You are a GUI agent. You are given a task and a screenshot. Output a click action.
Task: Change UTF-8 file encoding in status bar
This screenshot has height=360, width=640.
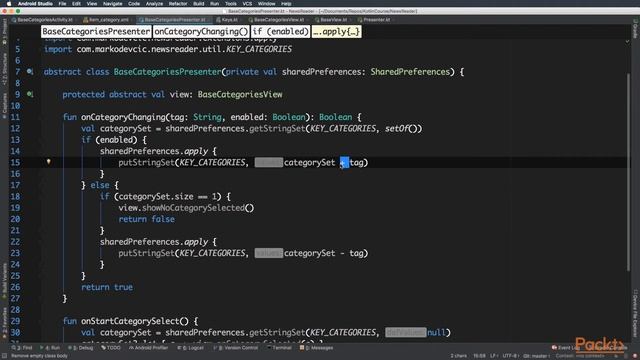point(510,356)
